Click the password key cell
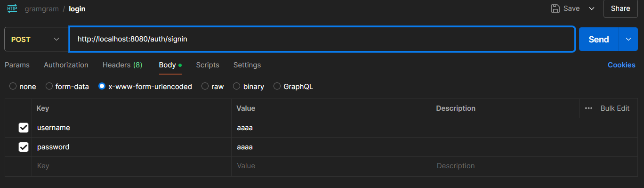The height and width of the screenshot is (188, 644). (131, 147)
